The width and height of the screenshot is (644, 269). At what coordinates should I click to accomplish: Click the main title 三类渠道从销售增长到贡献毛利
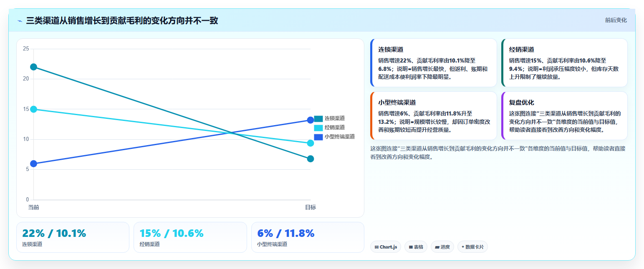pos(122,20)
